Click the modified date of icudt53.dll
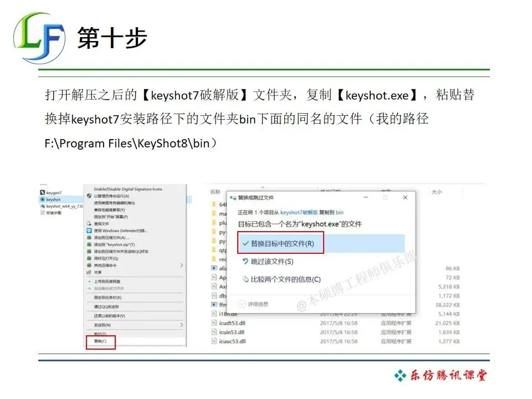The image size is (532, 399). 339,323
